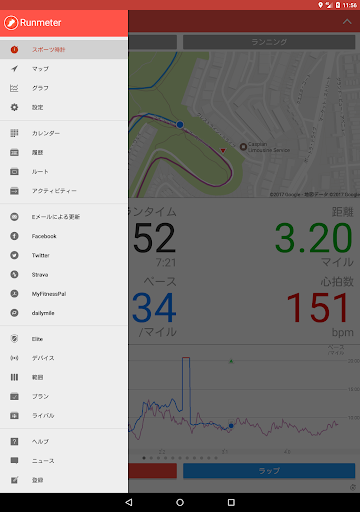Tap the blue location marker on map
This screenshot has height=512, width=360.
point(180,125)
